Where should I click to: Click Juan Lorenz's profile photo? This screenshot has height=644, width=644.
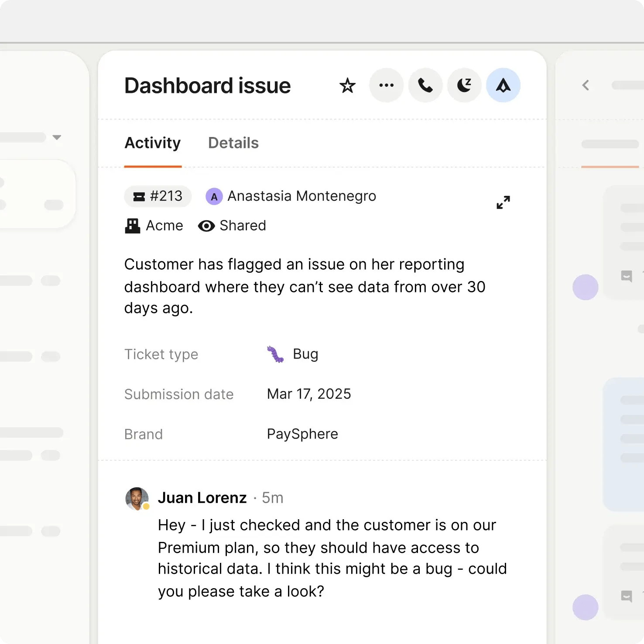point(137,498)
